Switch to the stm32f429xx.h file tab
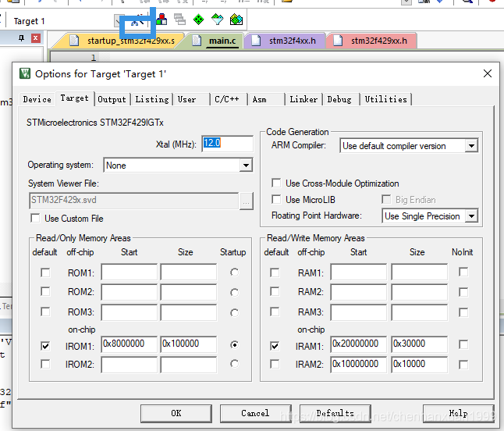The image size is (504, 431). pyautogui.click(x=371, y=41)
